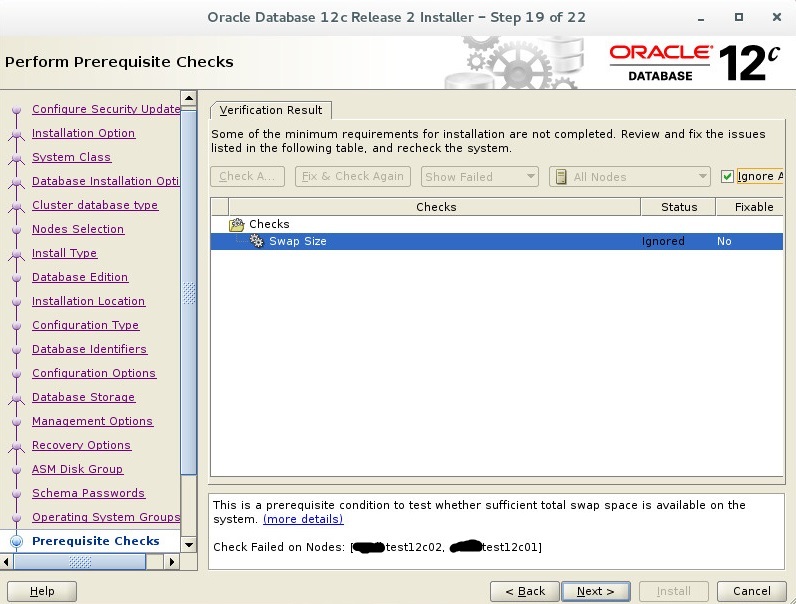Go to Nodes Selection step

click(x=78, y=229)
